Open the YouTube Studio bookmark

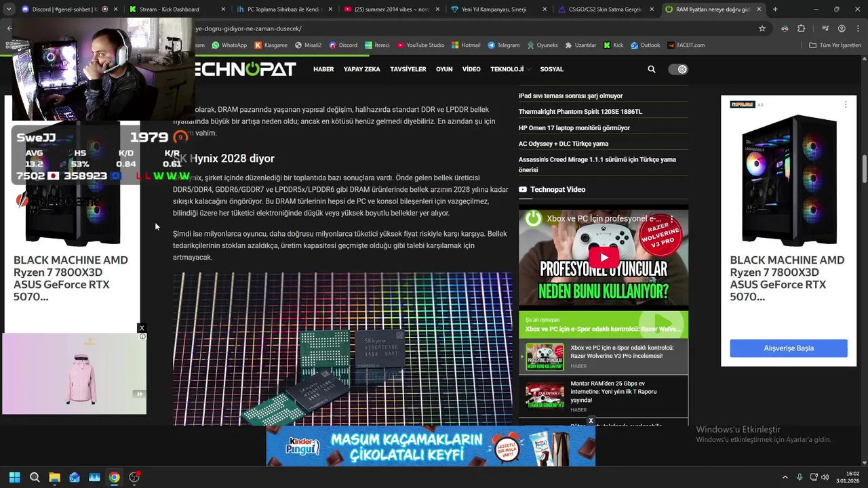[420, 45]
